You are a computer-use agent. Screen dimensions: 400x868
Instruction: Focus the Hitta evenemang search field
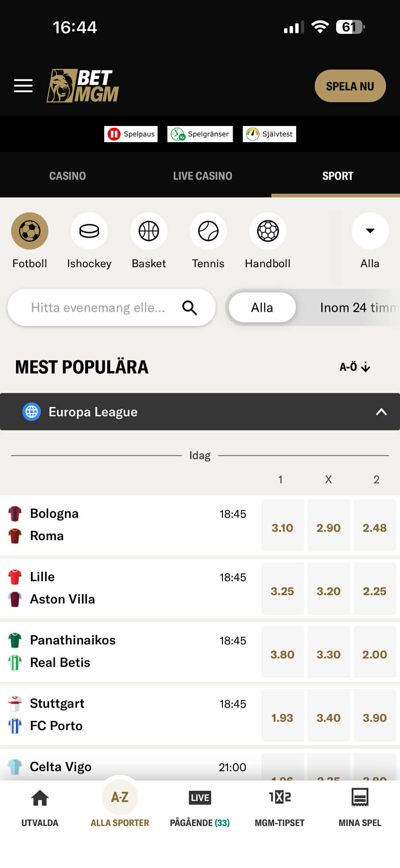pos(98,308)
